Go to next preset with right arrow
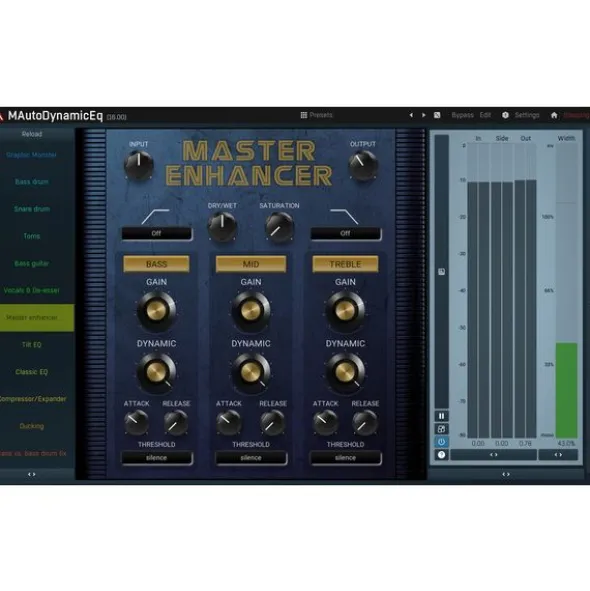 point(424,115)
